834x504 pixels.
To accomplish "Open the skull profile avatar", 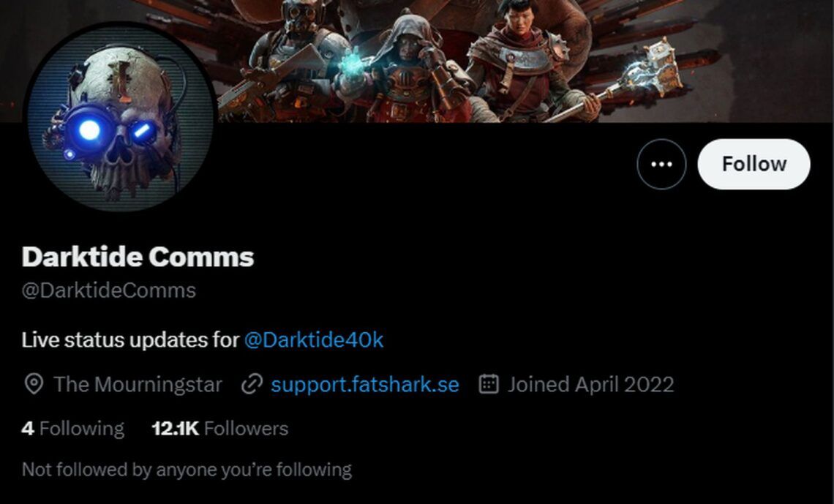I will (x=121, y=118).
